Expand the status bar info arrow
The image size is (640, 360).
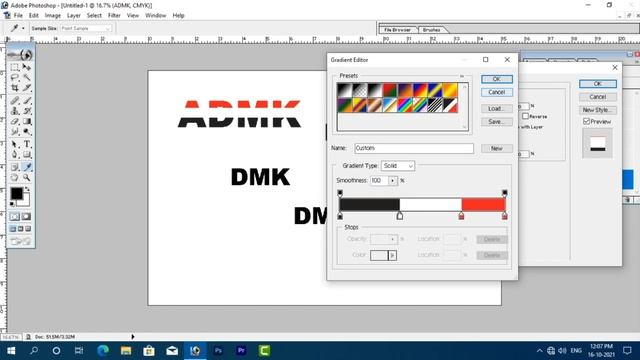(x=133, y=337)
